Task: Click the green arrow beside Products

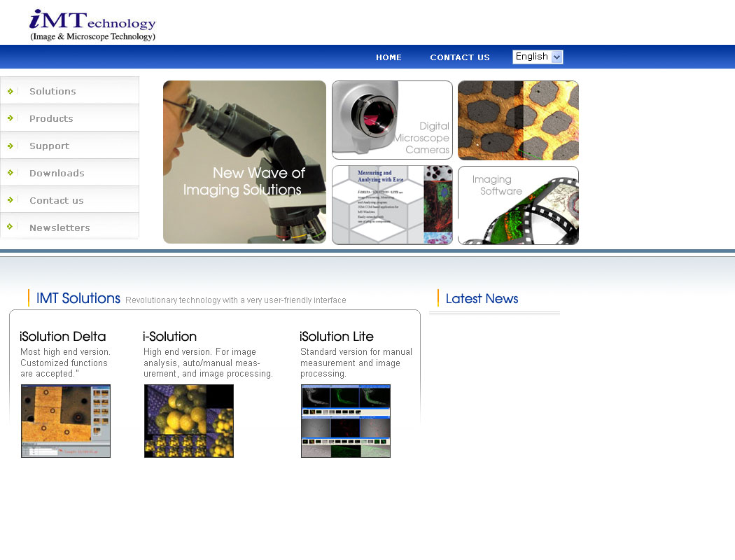Action: pyautogui.click(x=10, y=118)
